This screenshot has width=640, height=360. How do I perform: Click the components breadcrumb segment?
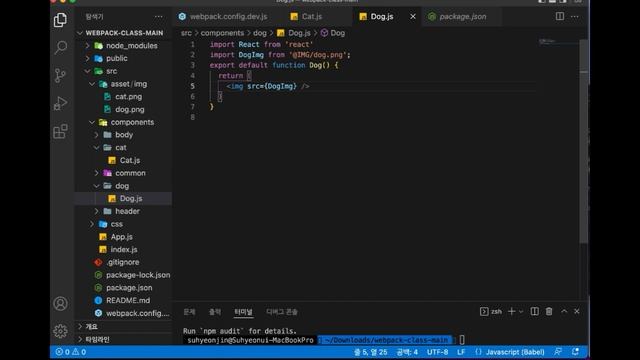[x=222, y=33]
